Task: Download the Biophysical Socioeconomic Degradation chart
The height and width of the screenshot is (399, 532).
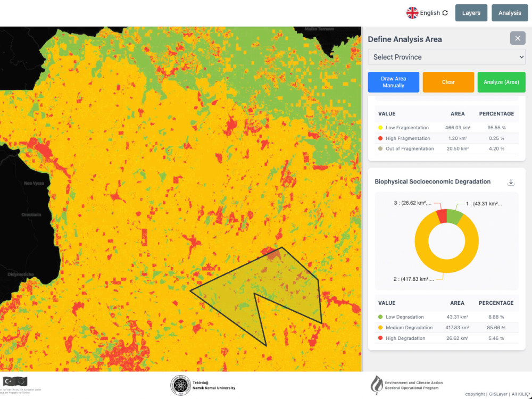Action: [511, 181]
